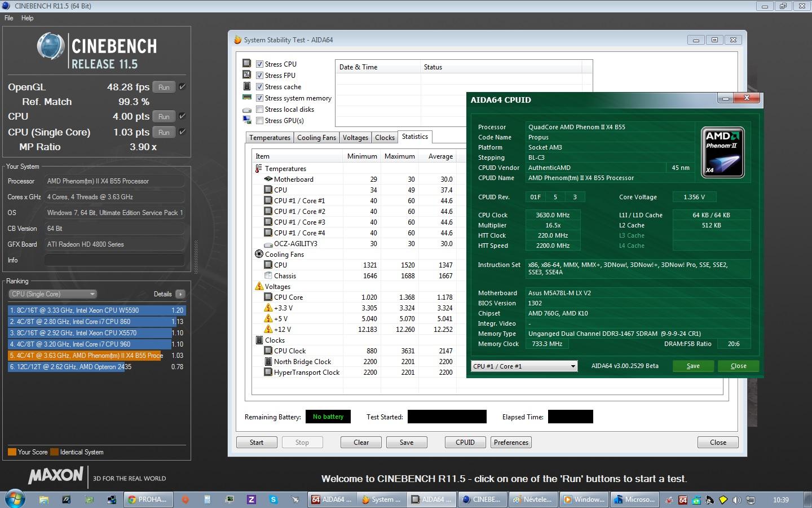The height and width of the screenshot is (508, 812).
Task: Click the Stress FPU icon
Action: (246, 75)
